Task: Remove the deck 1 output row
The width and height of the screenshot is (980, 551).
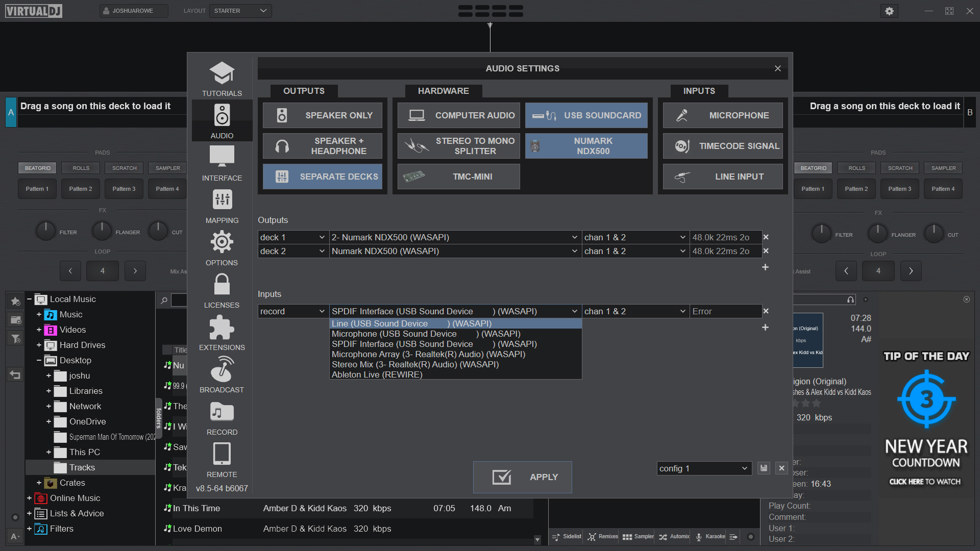Action: point(766,237)
